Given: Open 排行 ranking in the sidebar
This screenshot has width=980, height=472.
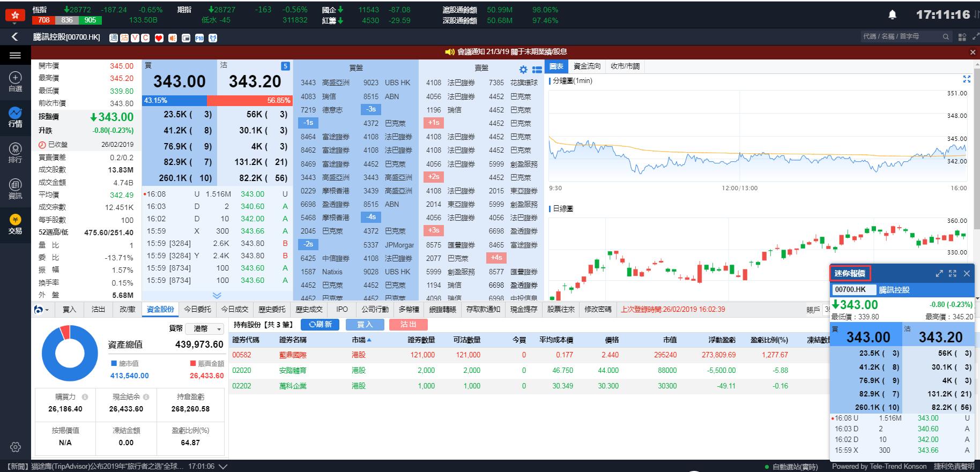Looking at the screenshot, I should [x=15, y=153].
